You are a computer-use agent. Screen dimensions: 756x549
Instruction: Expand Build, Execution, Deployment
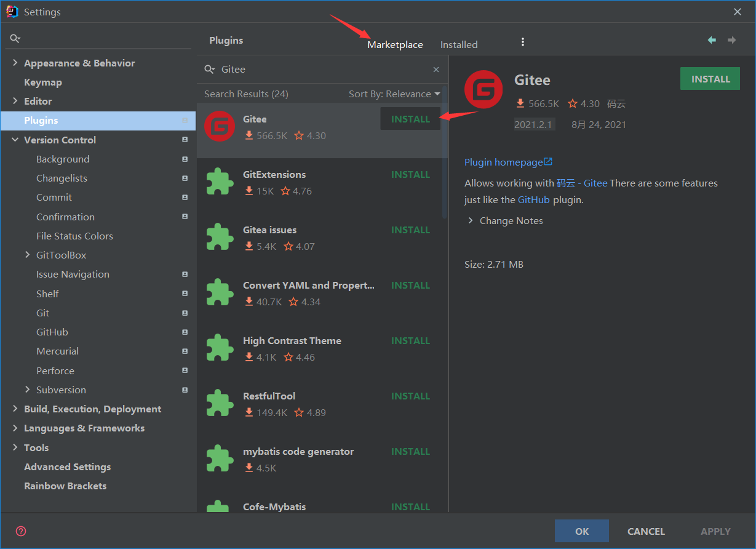tap(15, 409)
